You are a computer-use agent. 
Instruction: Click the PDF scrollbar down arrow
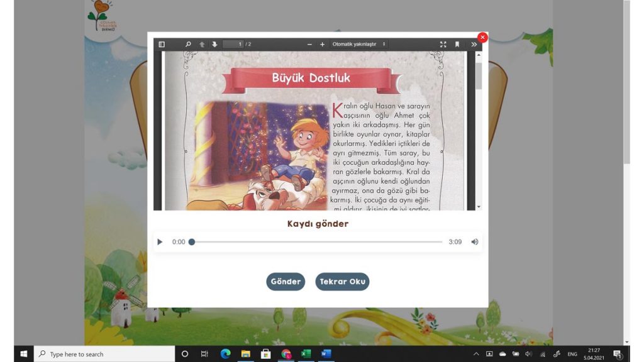[x=479, y=207]
